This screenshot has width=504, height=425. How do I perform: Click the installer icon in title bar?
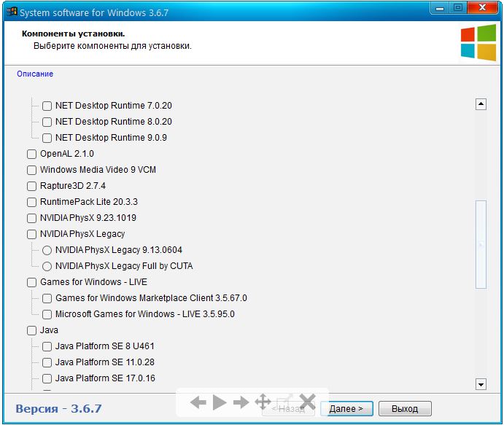click(x=9, y=10)
